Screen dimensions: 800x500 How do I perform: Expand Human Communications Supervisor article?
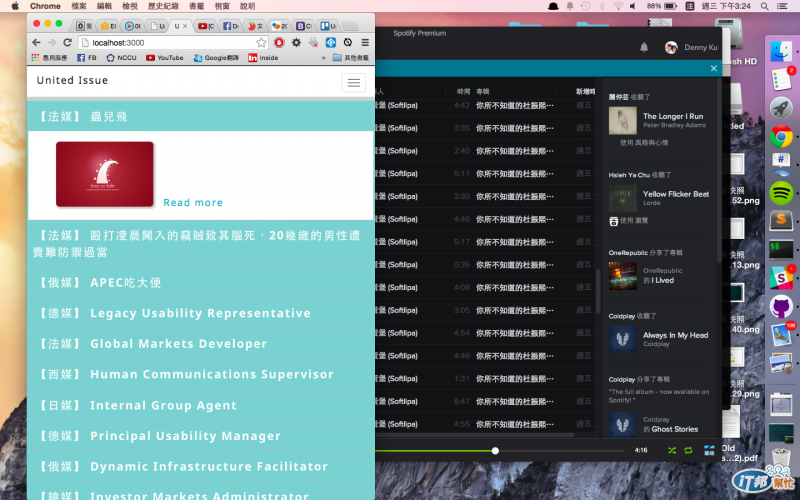pyautogui.click(x=201, y=374)
